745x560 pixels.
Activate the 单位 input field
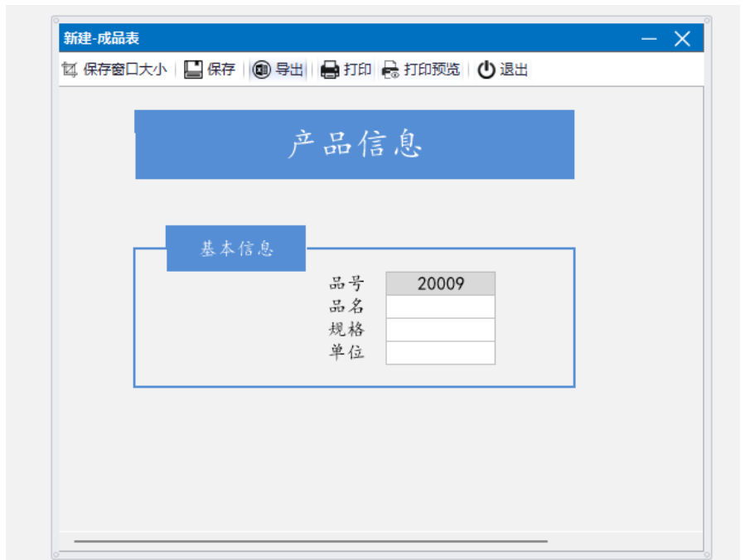440,353
